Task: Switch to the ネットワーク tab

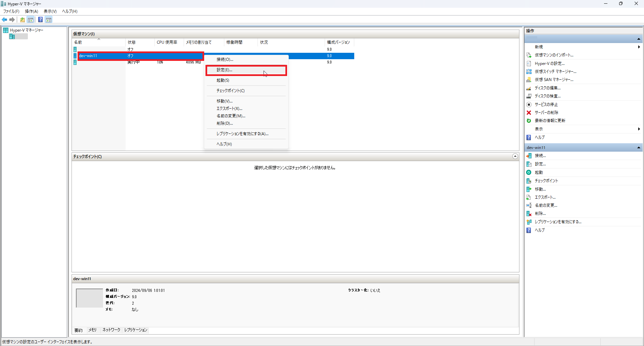Action: point(111,330)
